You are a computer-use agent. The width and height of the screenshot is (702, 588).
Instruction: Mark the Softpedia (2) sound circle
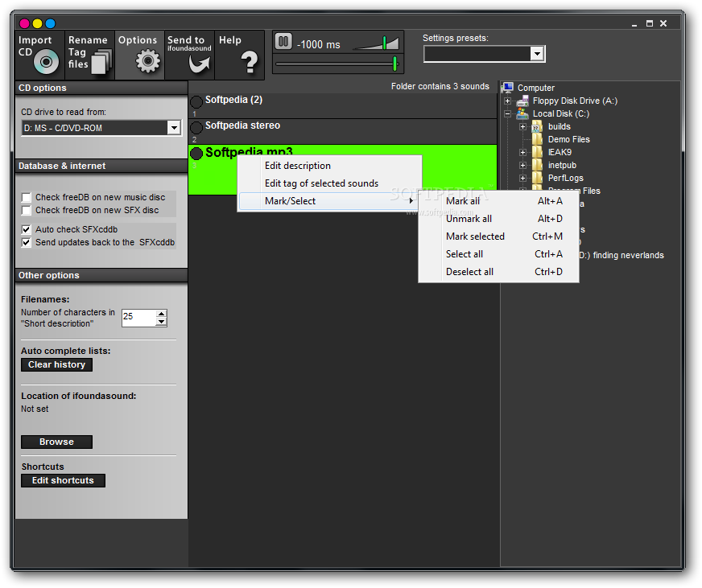pyautogui.click(x=196, y=102)
